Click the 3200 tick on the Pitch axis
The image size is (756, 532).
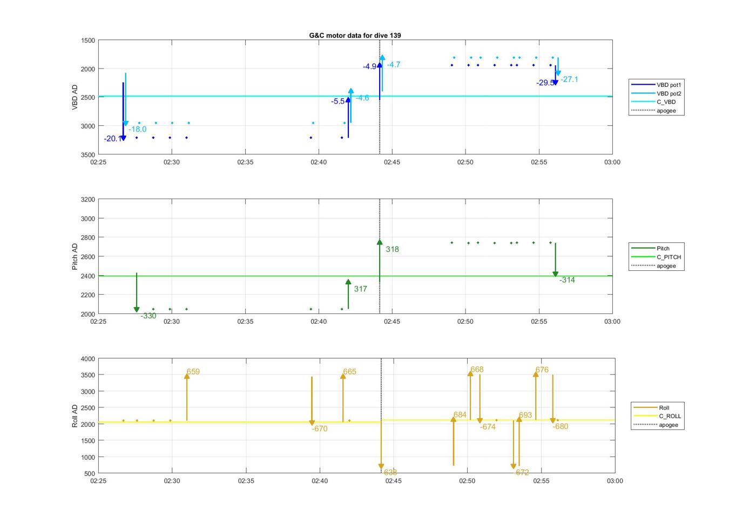click(87, 200)
